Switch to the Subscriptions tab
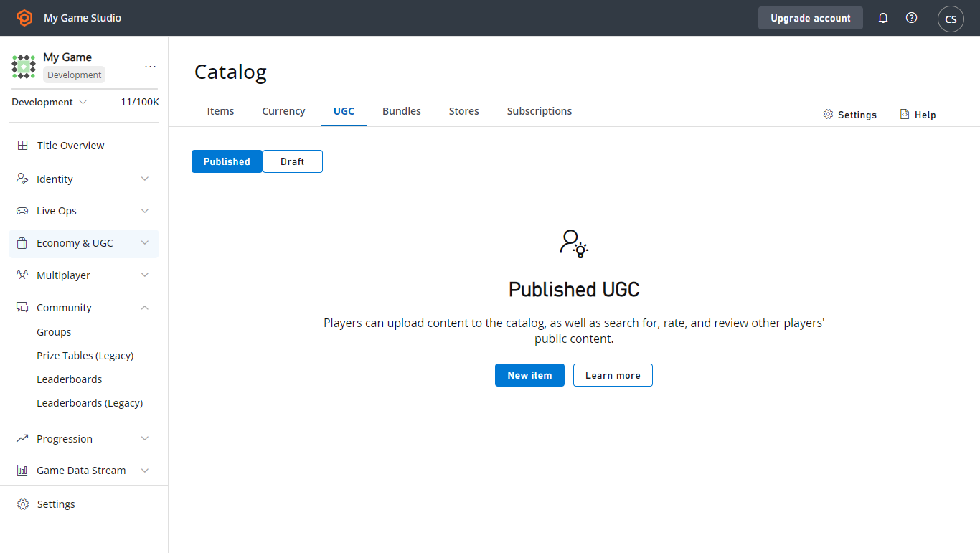 [x=540, y=111]
